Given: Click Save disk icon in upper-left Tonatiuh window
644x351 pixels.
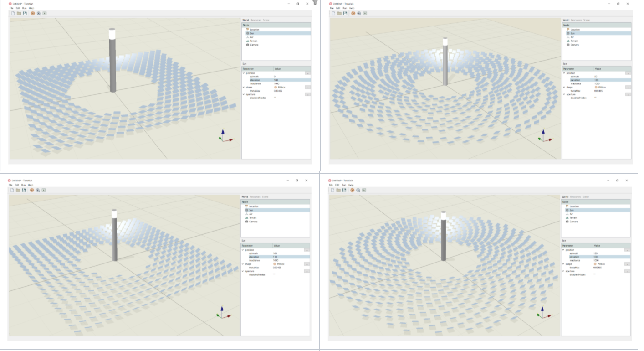Looking at the screenshot, I should click(x=25, y=13).
